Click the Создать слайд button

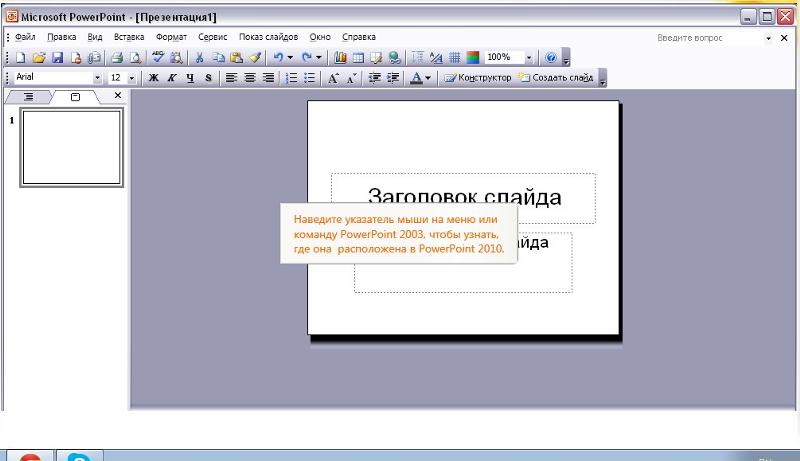click(x=556, y=78)
